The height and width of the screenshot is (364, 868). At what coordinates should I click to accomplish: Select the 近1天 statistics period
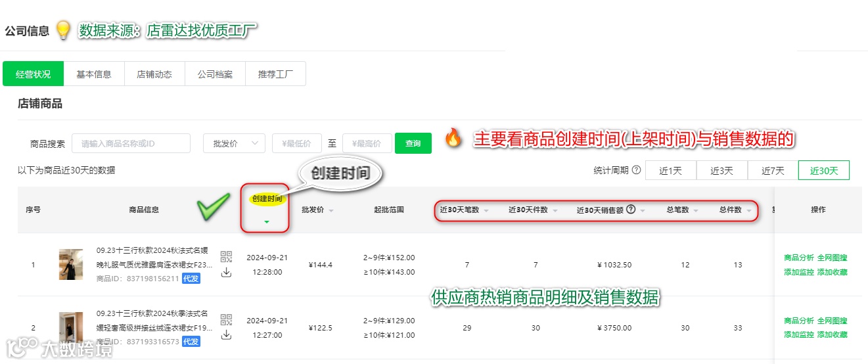coord(671,170)
